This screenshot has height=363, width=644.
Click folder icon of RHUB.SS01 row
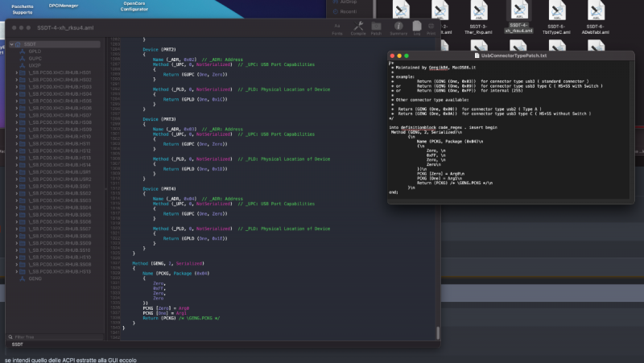[x=23, y=187]
